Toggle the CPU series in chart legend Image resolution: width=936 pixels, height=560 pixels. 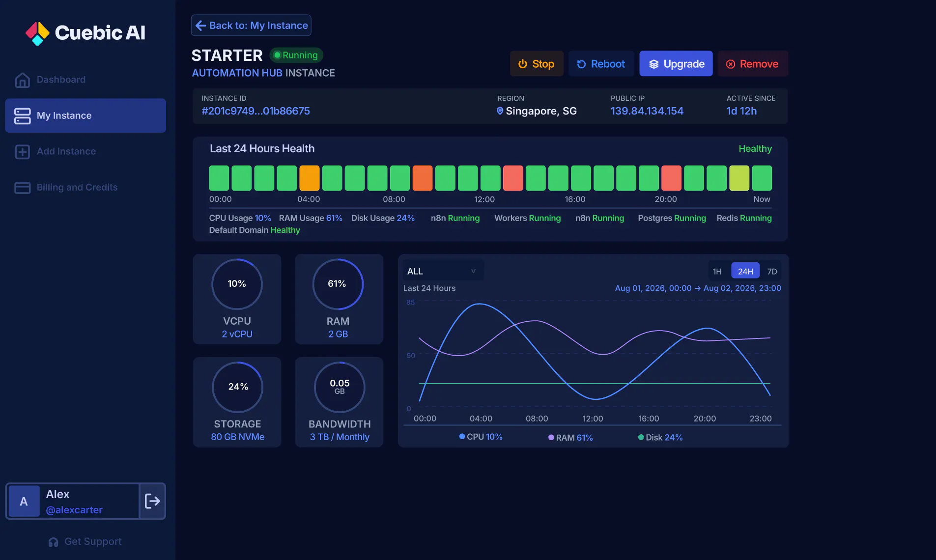pos(481,437)
